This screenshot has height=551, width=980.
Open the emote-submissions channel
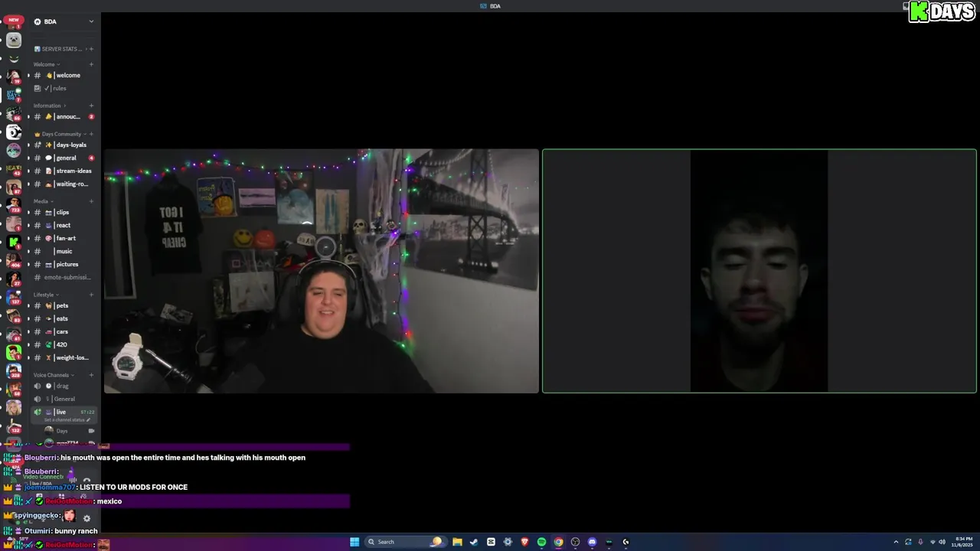[x=63, y=277]
